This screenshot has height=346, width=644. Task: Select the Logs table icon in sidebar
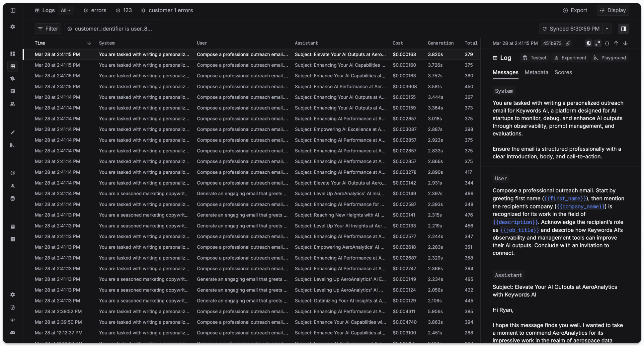click(13, 66)
